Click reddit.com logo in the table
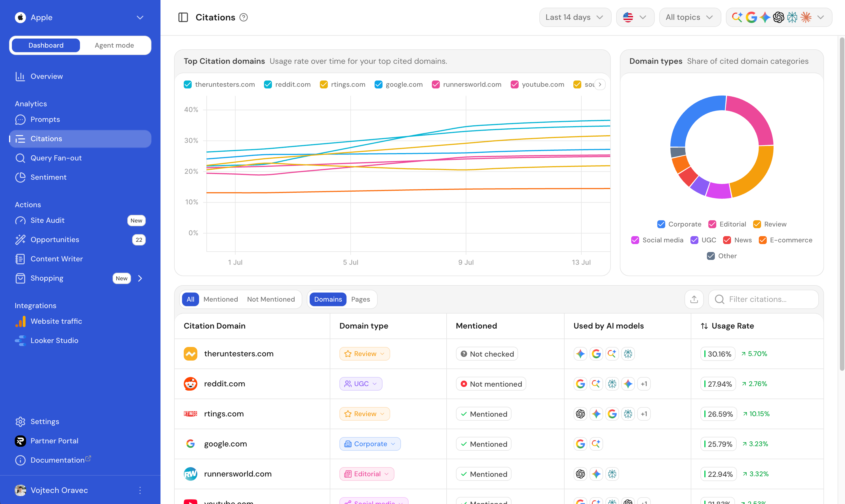The image size is (845, 504). tap(191, 384)
